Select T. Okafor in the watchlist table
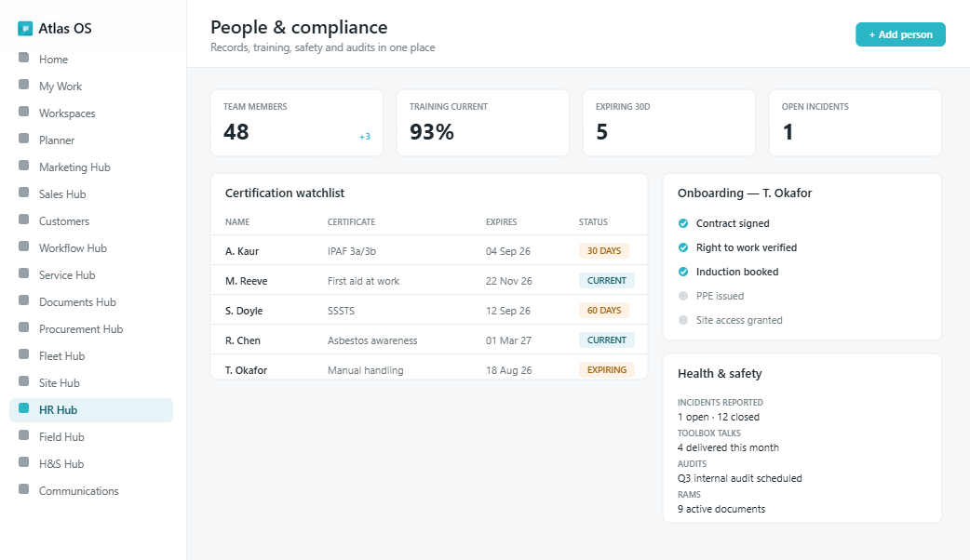970x560 pixels. coord(246,370)
